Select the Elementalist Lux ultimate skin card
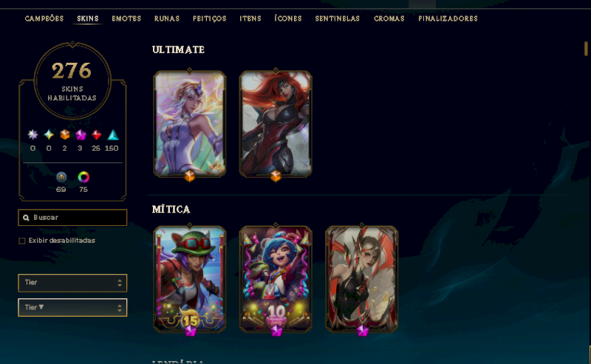This screenshot has width=591, height=364. 190,123
